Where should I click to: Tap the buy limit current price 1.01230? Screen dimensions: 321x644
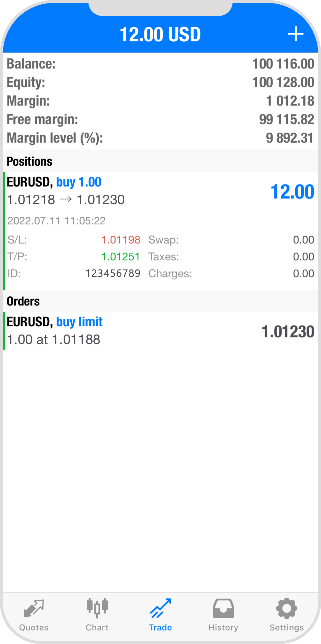[x=288, y=332]
